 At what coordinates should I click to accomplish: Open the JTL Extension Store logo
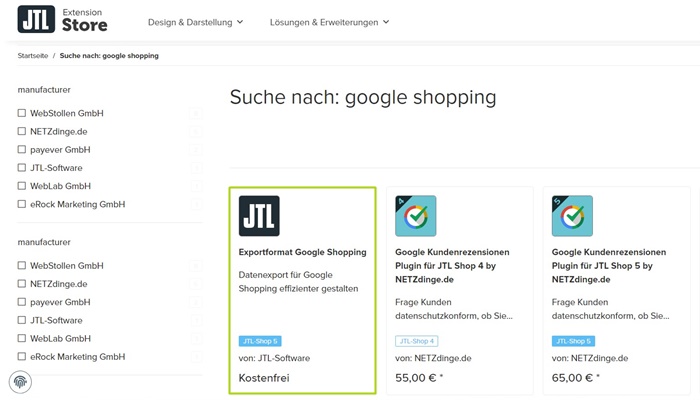click(x=62, y=20)
